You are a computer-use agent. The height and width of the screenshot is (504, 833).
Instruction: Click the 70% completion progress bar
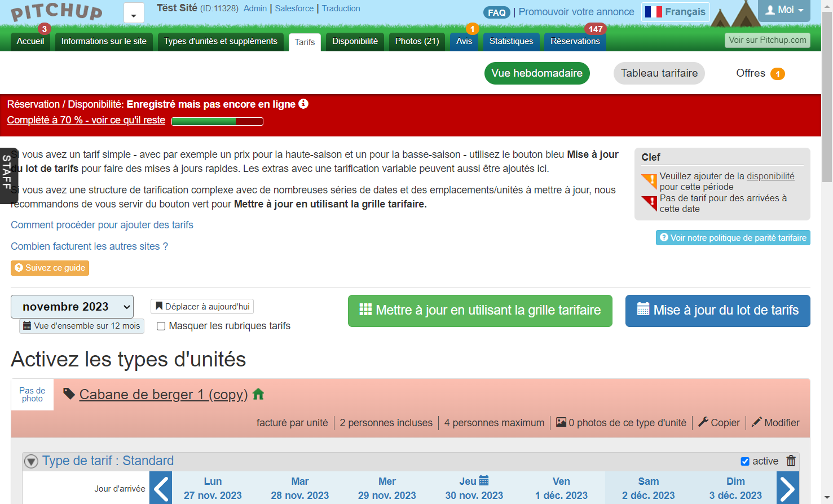(x=217, y=121)
